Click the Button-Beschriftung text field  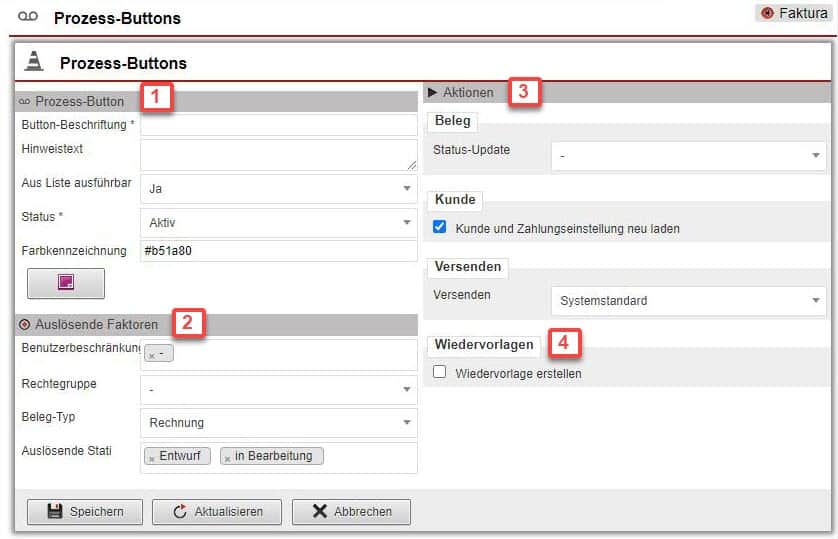[x=278, y=125]
